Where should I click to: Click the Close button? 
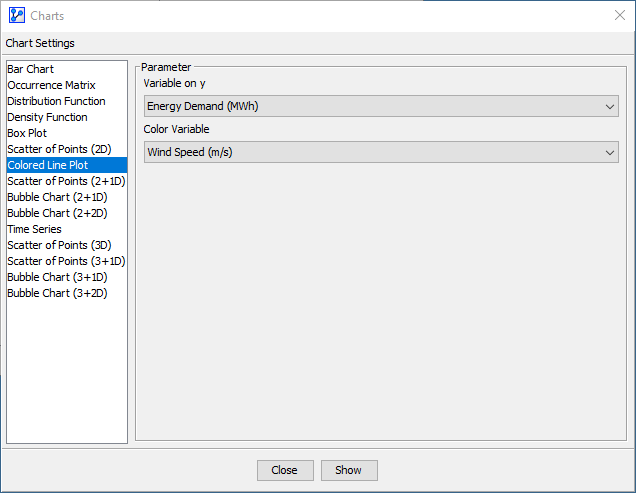[x=285, y=470]
